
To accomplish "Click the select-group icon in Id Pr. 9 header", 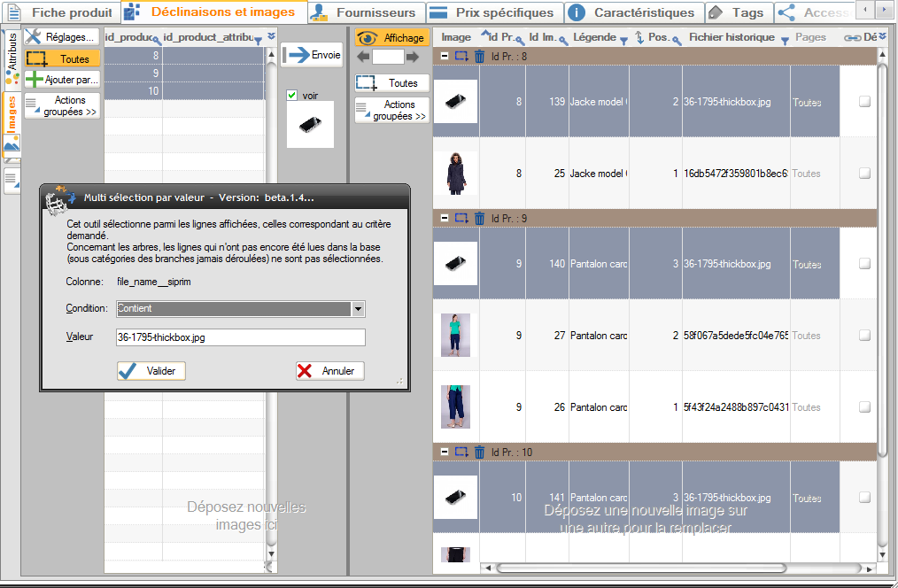I will tap(461, 218).
